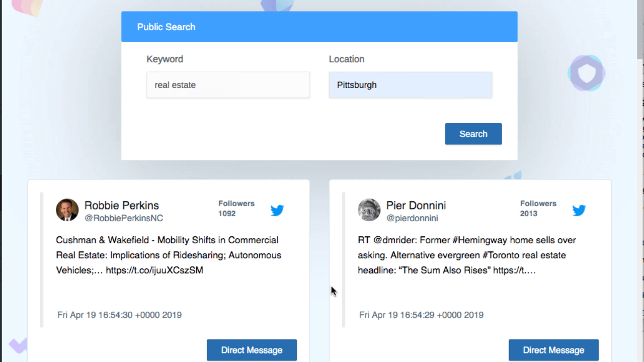Viewport: 644px width, 362px height.
Task: Click the timestamp Fri Apr 19 16:54:29
Action: pos(422,315)
